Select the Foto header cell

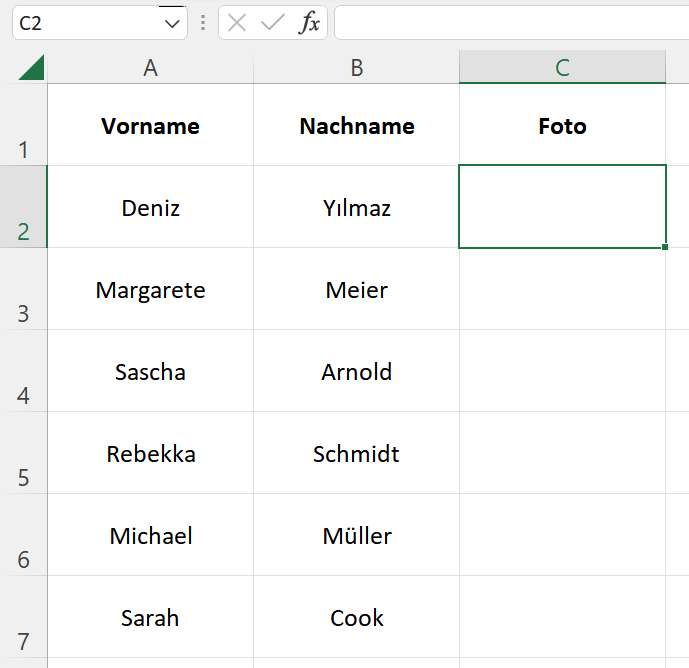tap(562, 125)
